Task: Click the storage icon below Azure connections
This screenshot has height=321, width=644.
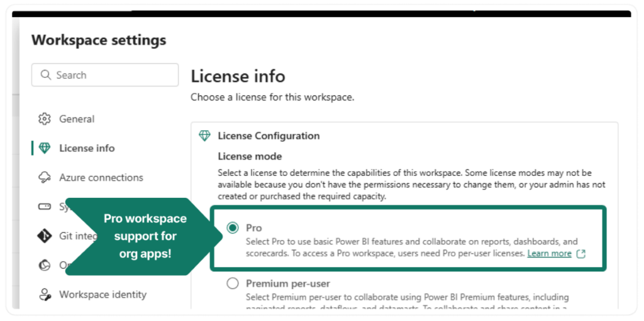Action: click(x=44, y=207)
